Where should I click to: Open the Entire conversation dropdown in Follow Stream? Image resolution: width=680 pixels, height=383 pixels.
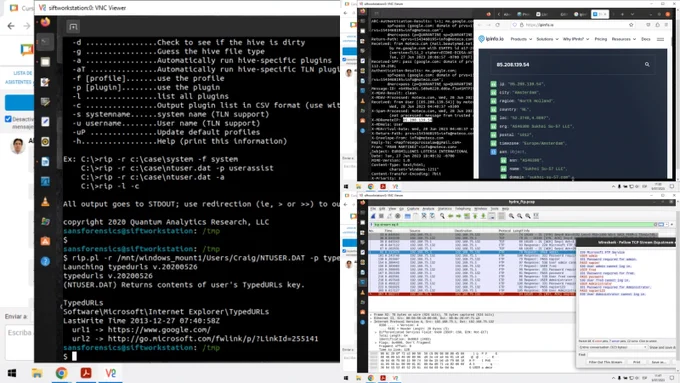click(613, 347)
